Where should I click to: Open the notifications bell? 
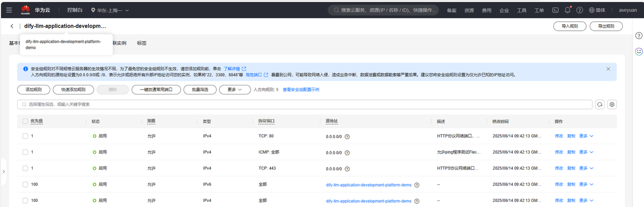point(568,10)
